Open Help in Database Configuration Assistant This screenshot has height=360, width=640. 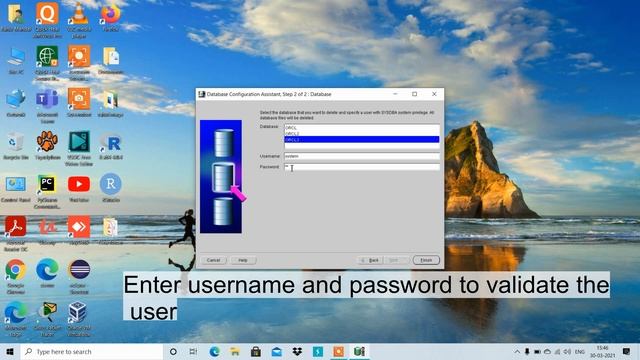point(243,260)
